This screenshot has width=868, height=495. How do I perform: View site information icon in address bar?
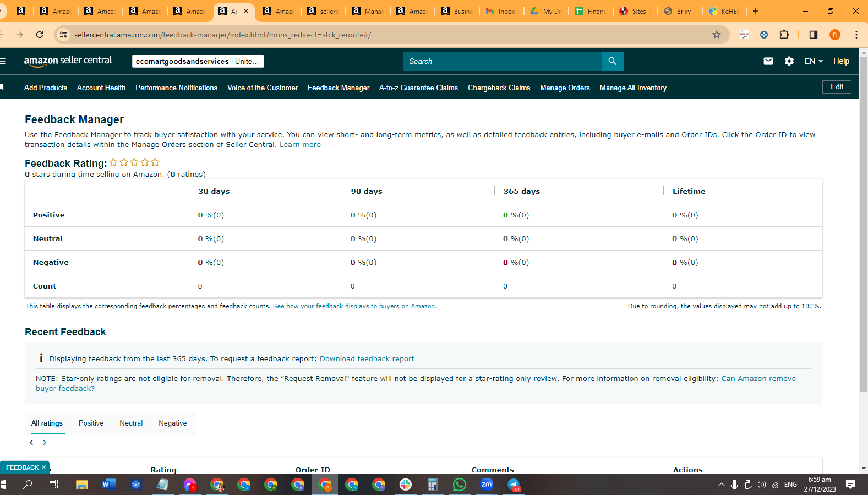63,35
